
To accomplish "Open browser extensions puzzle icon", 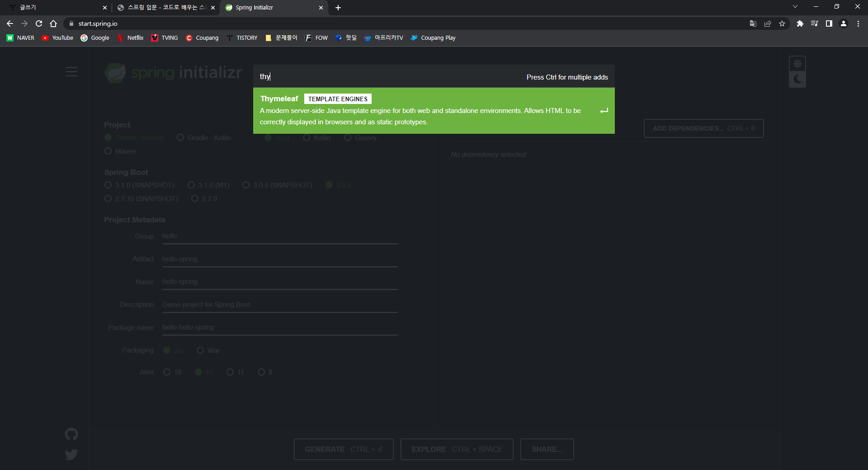I will click(x=800, y=23).
